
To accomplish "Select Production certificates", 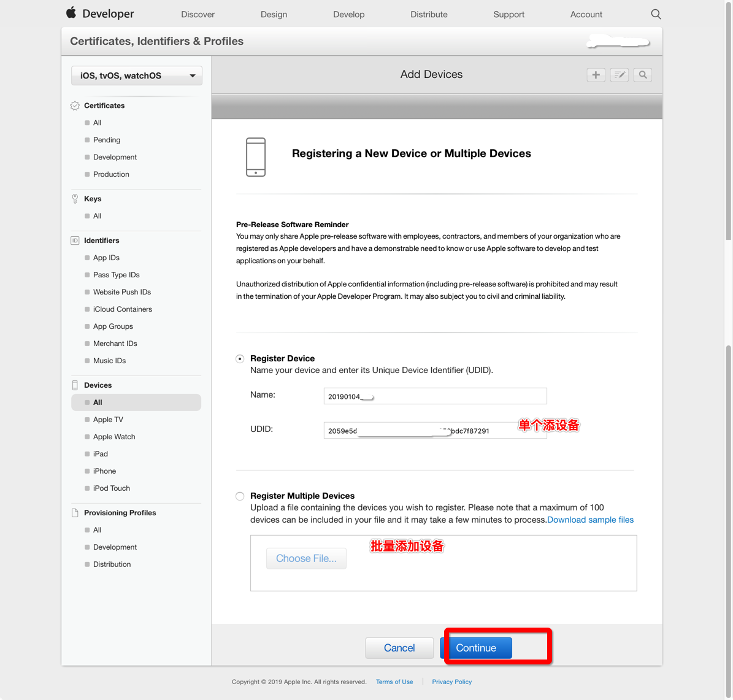I will [111, 174].
